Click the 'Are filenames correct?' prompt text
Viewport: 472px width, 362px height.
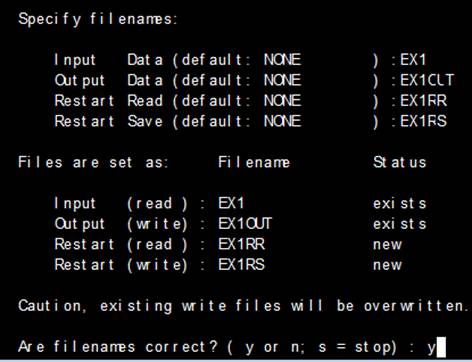coord(118,347)
